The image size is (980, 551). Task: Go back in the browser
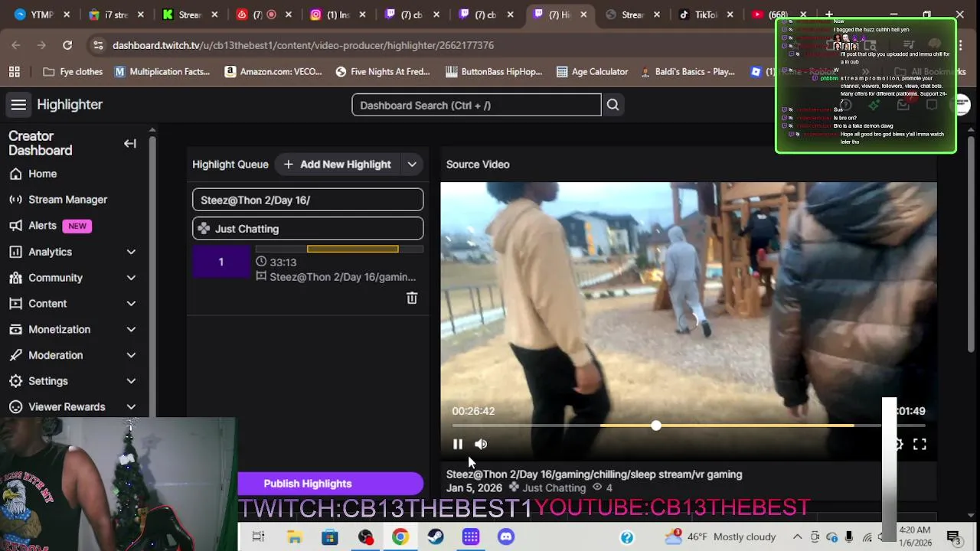point(16,45)
